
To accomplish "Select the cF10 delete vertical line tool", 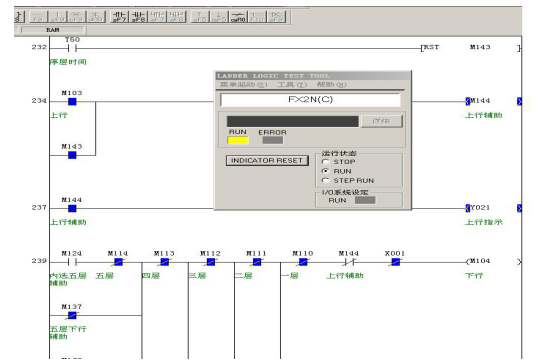I will tap(95, 16).
